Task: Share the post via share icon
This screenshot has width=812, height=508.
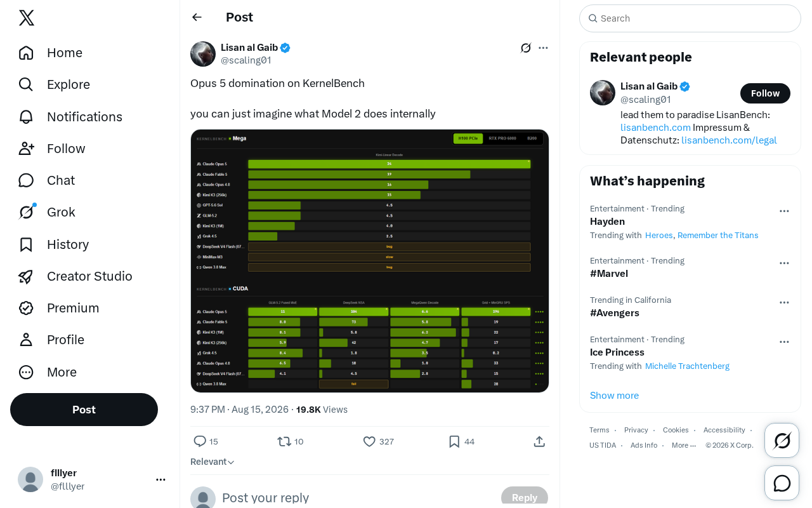Action: 539,441
